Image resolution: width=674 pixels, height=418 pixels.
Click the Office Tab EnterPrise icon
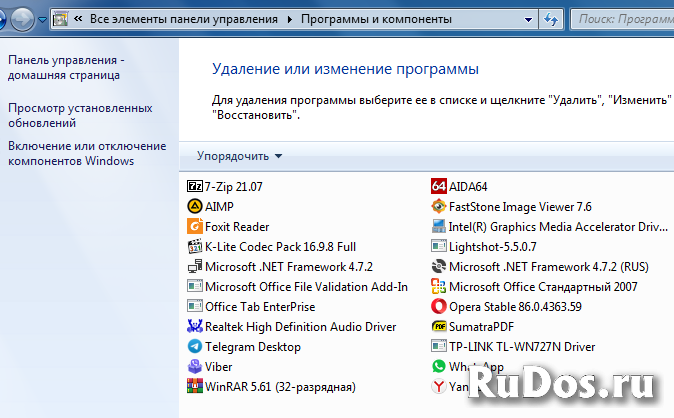[x=195, y=306]
